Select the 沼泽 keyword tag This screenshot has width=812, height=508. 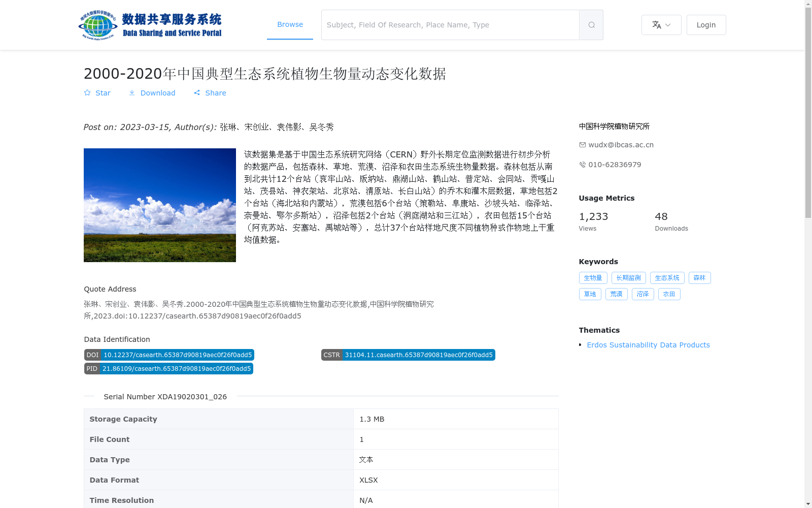pyautogui.click(x=642, y=294)
